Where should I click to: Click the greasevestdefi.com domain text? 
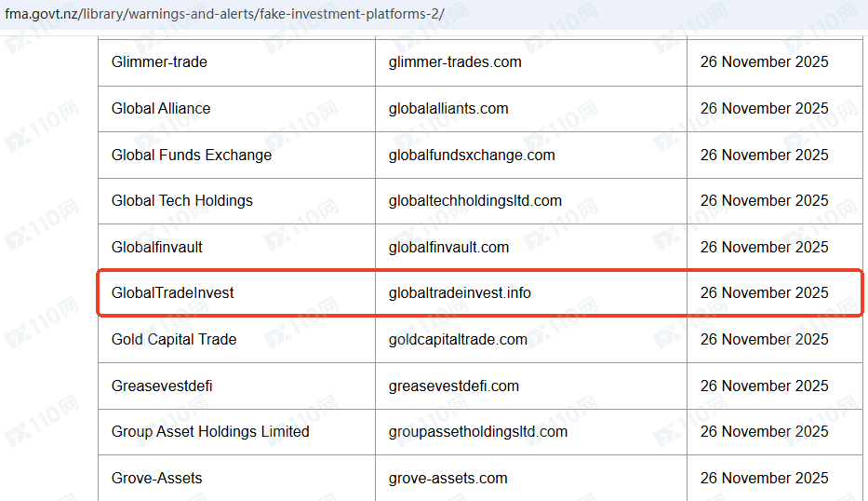tap(454, 386)
